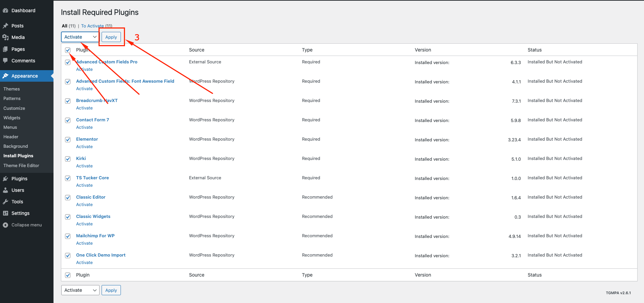Click the Settings sliders icon
Image resolution: width=644 pixels, height=303 pixels.
tap(5, 213)
